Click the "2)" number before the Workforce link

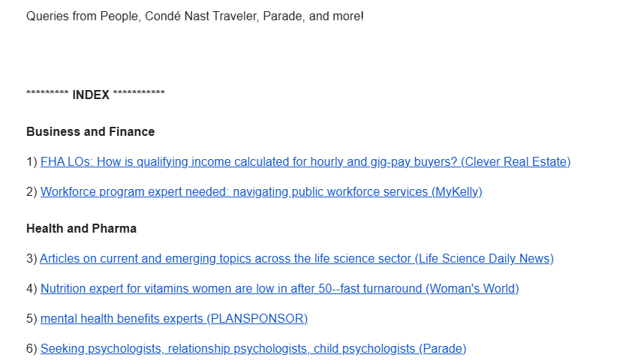(32, 192)
